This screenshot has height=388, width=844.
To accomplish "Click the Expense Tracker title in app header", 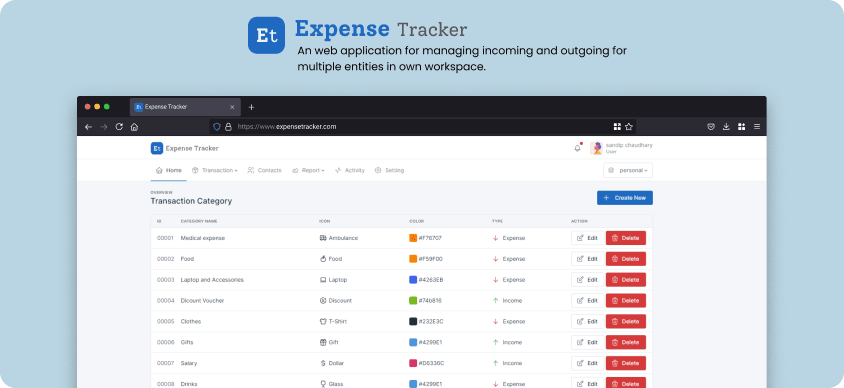I will coord(192,149).
